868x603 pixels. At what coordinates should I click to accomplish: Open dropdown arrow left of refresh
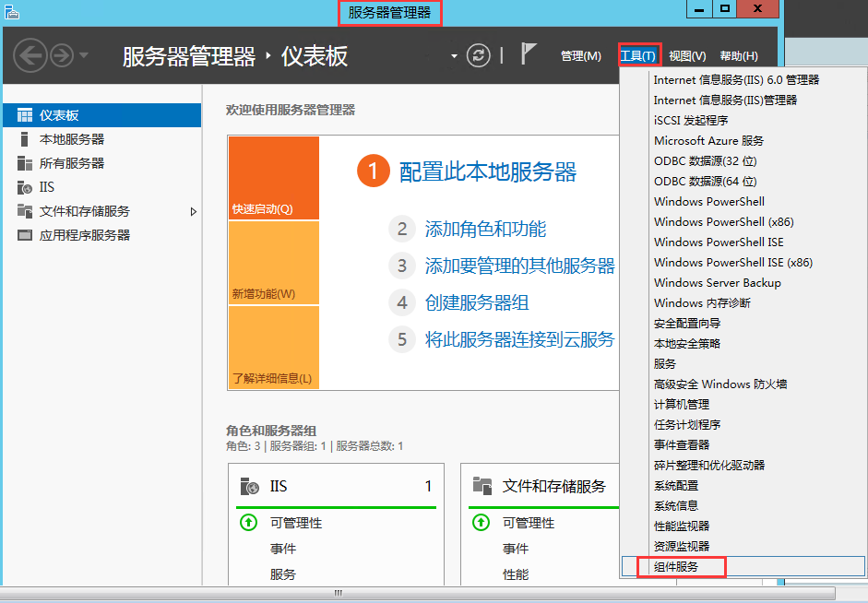[x=454, y=56]
